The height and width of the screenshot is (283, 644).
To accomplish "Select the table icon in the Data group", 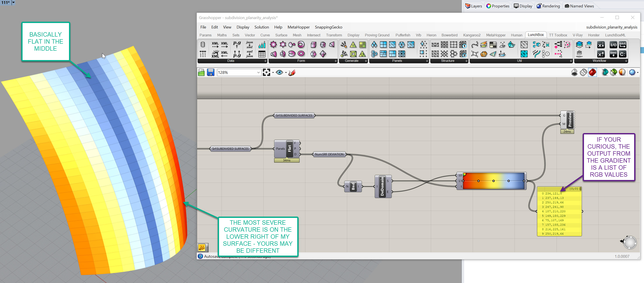I will [x=262, y=54].
